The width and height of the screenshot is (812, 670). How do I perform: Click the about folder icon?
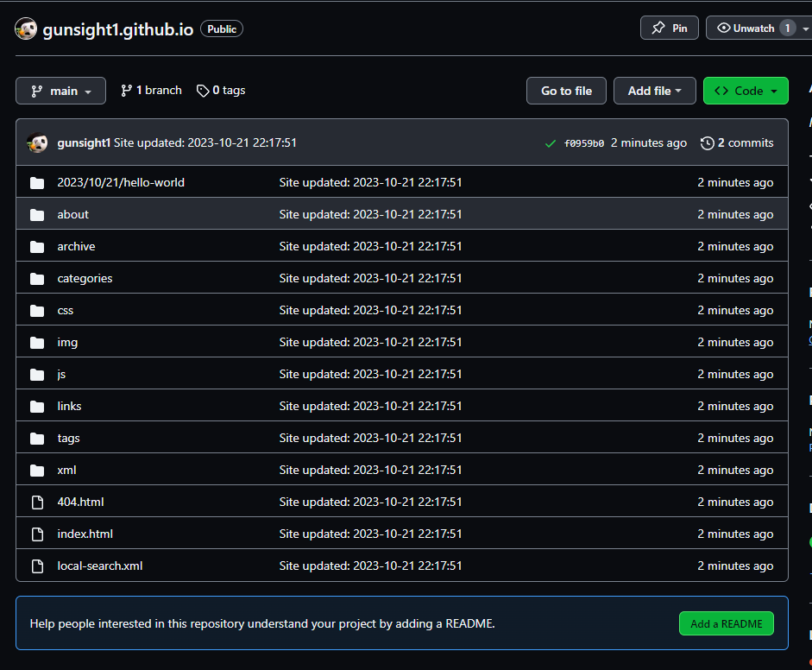point(37,214)
